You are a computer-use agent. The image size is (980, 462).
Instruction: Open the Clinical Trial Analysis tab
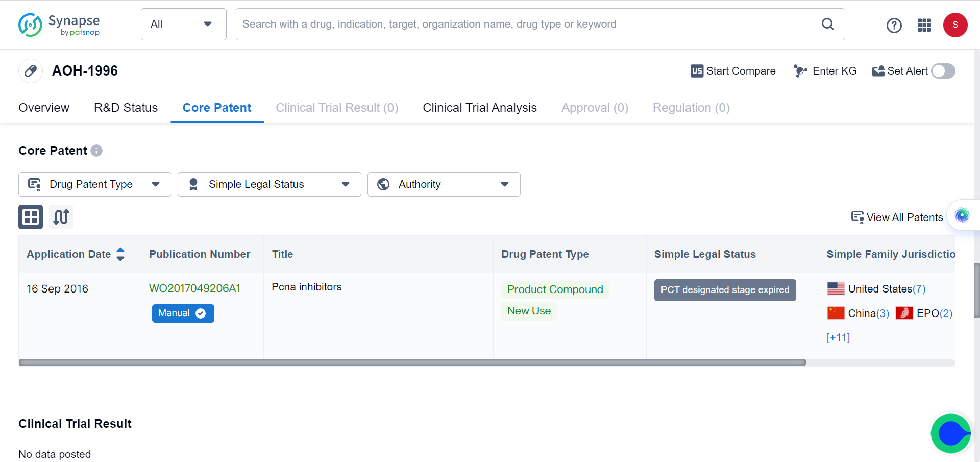[x=479, y=108]
